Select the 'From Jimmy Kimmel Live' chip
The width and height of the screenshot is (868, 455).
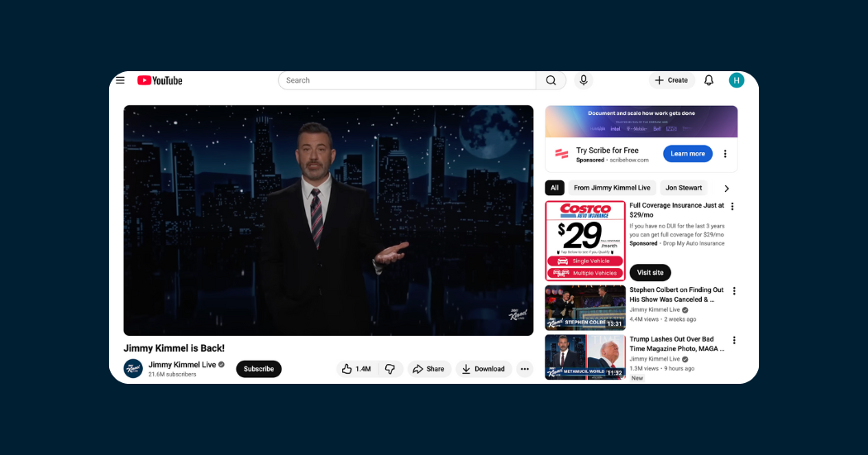click(x=612, y=188)
